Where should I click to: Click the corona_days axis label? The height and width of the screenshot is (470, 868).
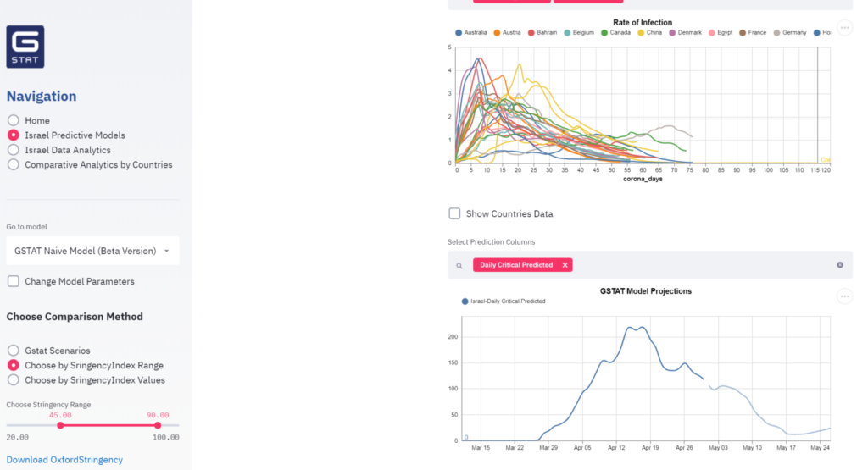point(643,180)
